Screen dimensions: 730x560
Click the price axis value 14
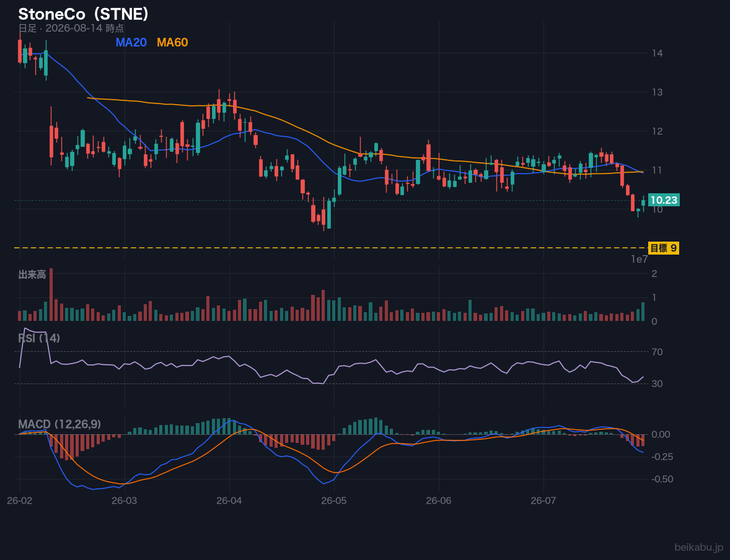tap(657, 53)
